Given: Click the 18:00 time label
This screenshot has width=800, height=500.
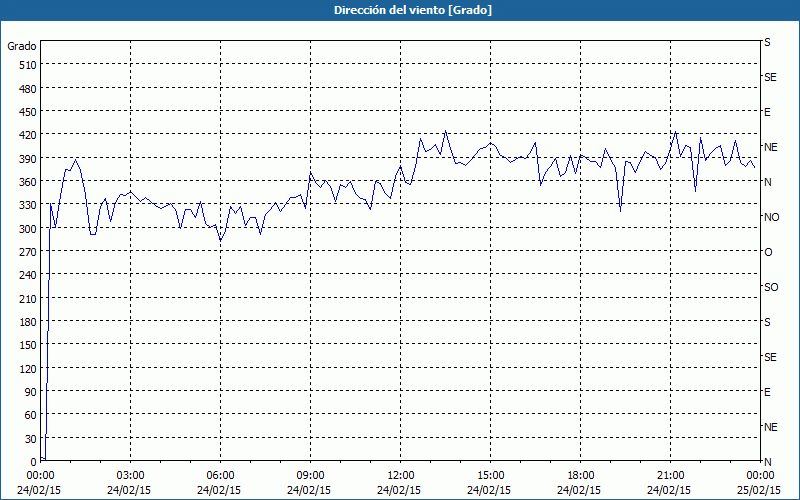Looking at the screenshot, I should click(x=581, y=476).
